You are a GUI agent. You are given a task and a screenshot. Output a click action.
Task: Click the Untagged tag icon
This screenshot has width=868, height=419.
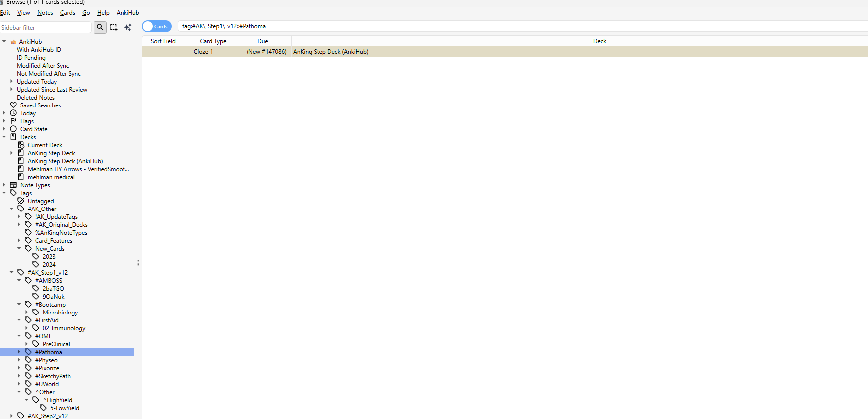21,201
